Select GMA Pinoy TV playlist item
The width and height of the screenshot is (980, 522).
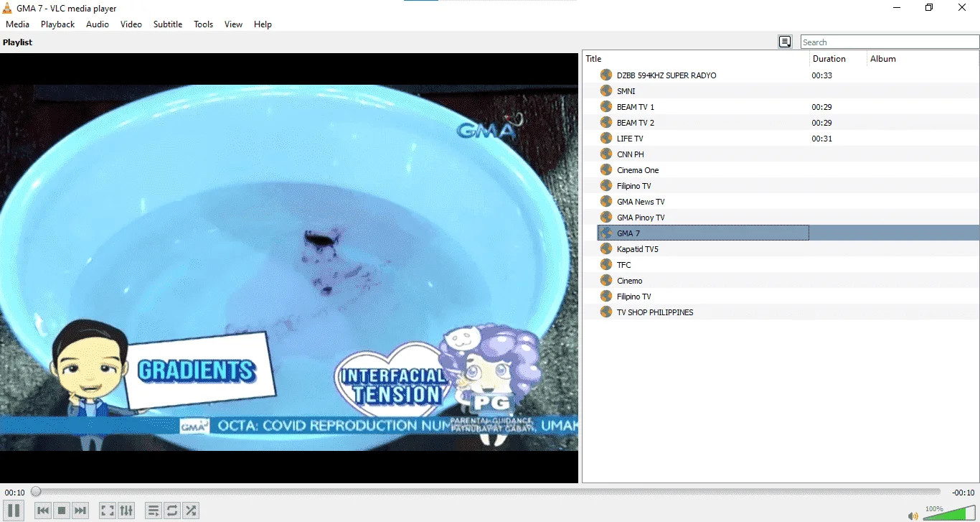(x=641, y=218)
